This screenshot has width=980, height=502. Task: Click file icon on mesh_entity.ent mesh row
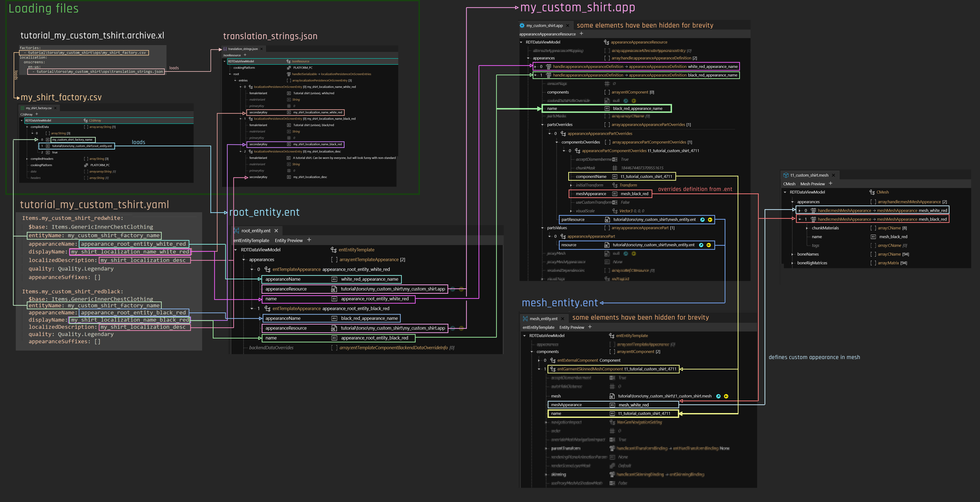[x=612, y=396]
